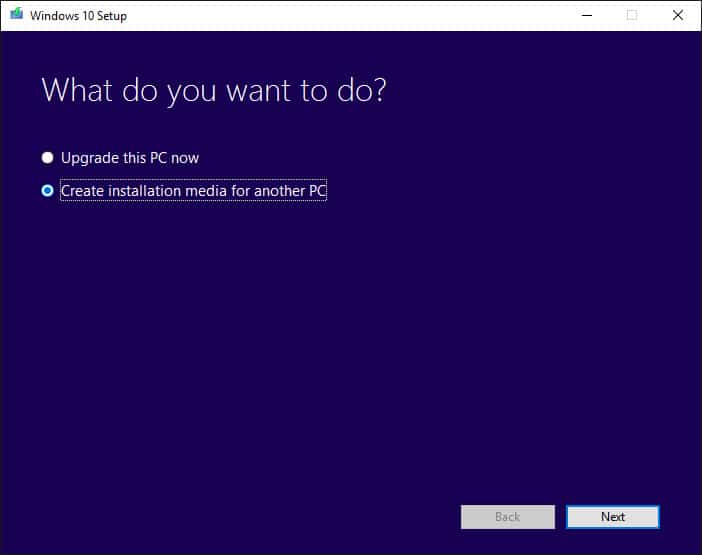The height and width of the screenshot is (555, 702).
Task: Click the Windows 10 Setup app icon
Action: pyautogui.click(x=16, y=16)
